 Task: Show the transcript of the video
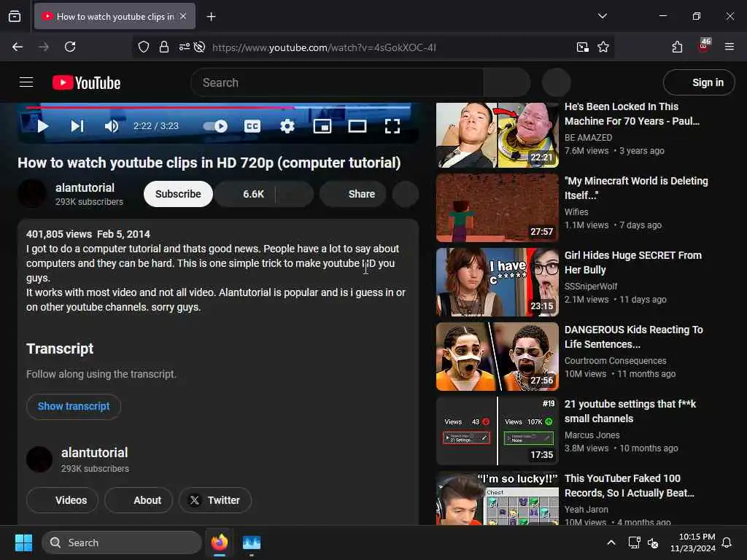pos(74,406)
